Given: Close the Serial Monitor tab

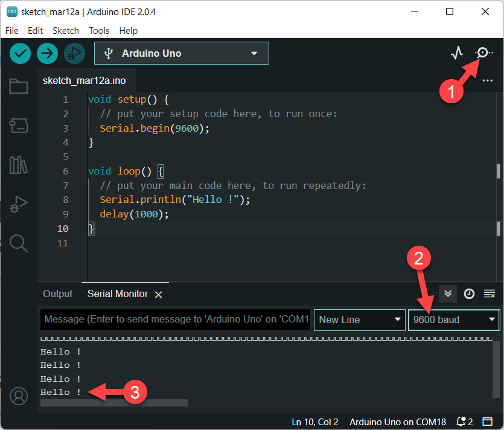Looking at the screenshot, I should coord(159,294).
